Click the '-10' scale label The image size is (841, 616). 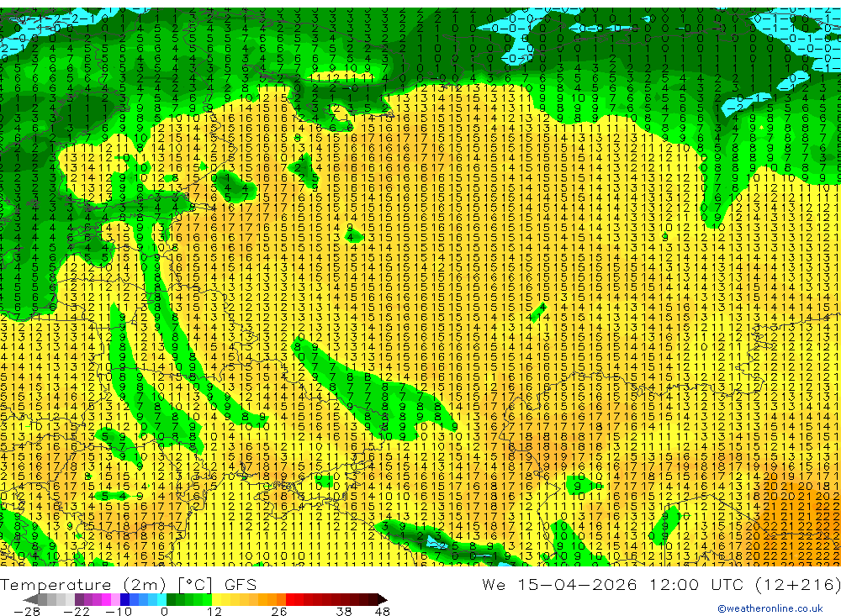click(119, 612)
